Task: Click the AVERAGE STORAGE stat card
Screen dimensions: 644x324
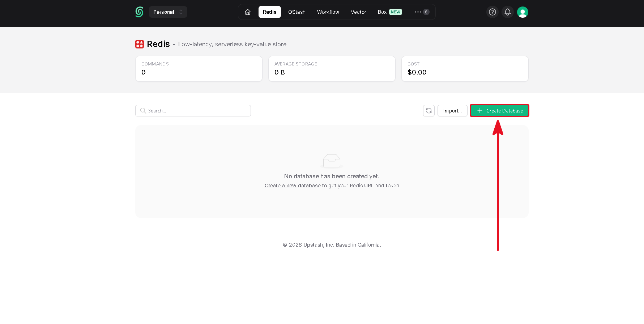Action: 332,69
